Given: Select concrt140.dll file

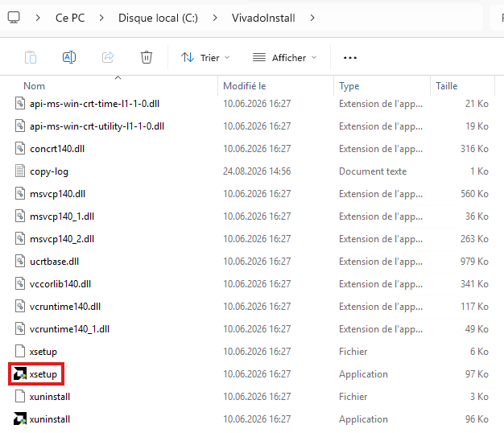Looking at the screenshot, I should (x=57, y=149).
